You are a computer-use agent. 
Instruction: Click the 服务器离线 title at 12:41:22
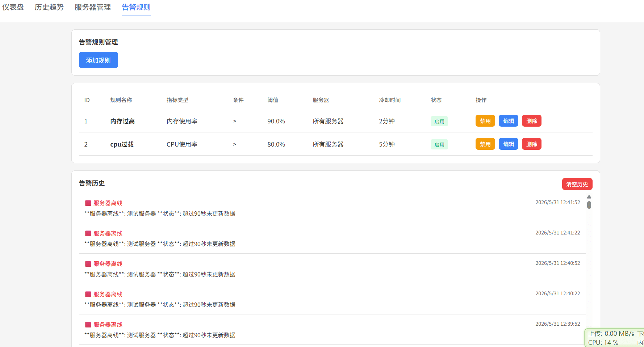[108, 234]
